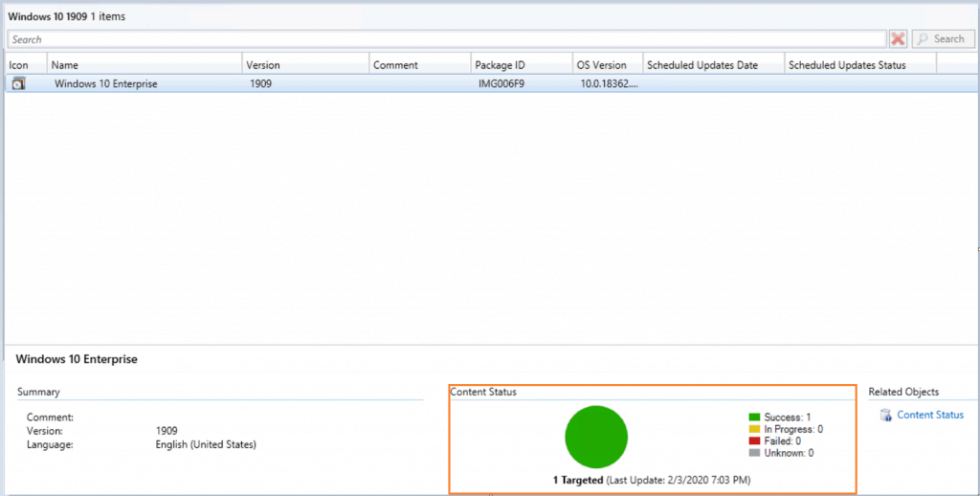
Task: Click the red X clear search icon
Action: pyautogui.click(x=898, y=38)
